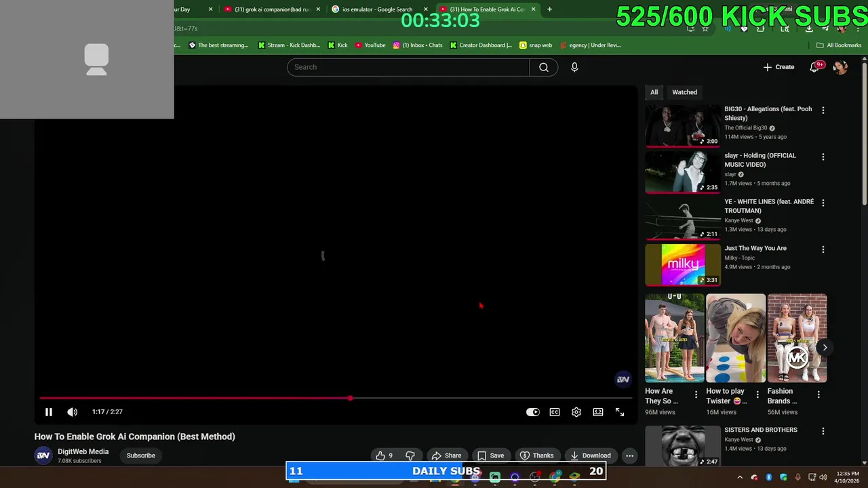The height and width of the screenshot is (488, 868).
Task: Select the All filter chip
Action: (654, 92)
